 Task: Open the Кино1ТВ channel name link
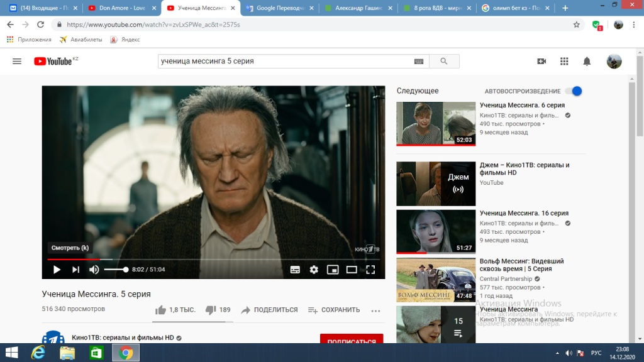coord(123,337)
